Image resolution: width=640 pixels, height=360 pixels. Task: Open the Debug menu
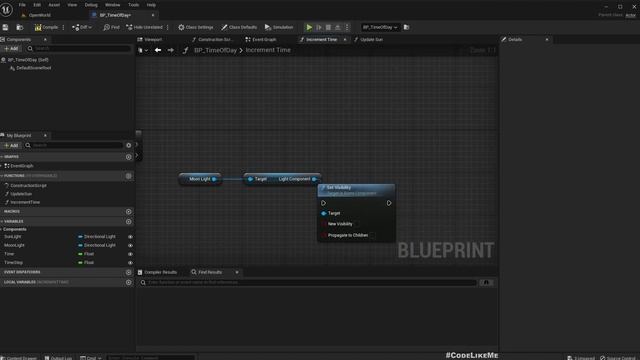pyautogui.click(x=91, y=5)
